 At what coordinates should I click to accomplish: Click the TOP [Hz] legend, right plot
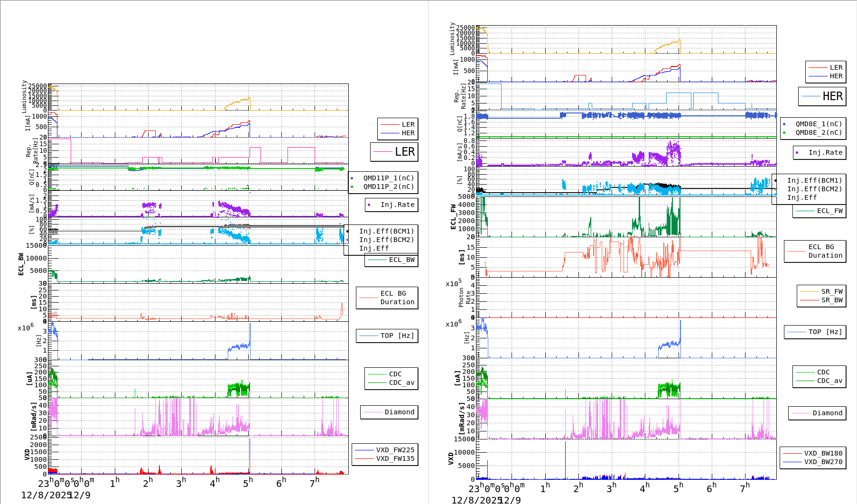(x=814, y=332)
